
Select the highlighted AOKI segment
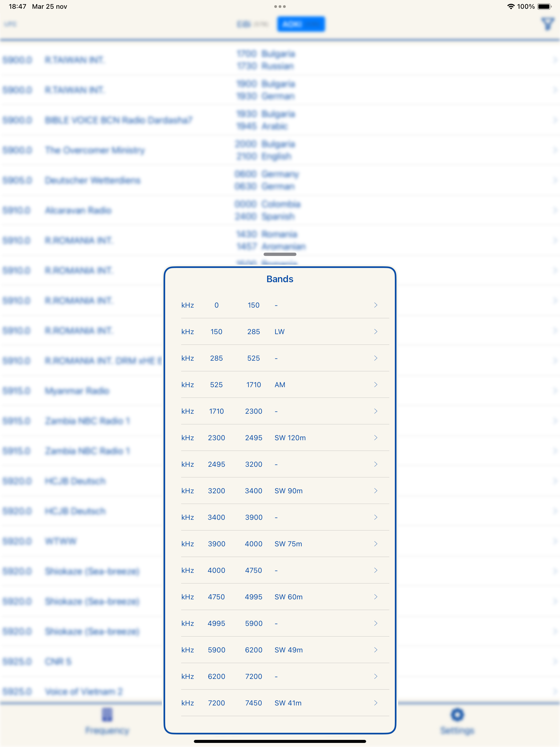coord(301,24)
